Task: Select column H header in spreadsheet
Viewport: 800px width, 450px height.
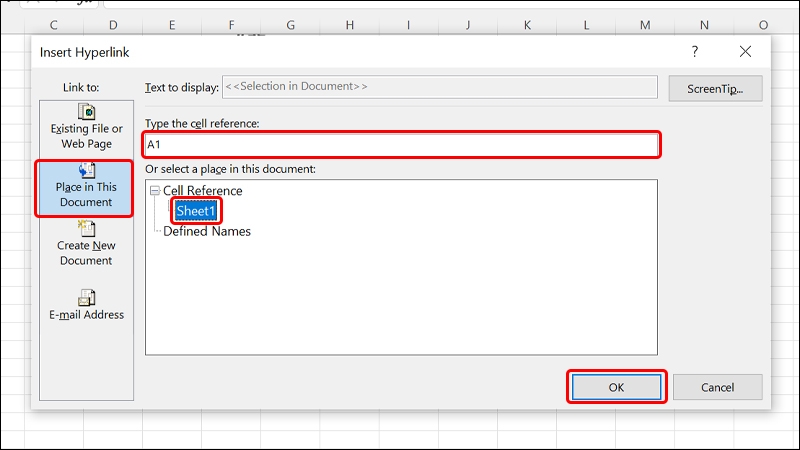Action: pos(349,25)
